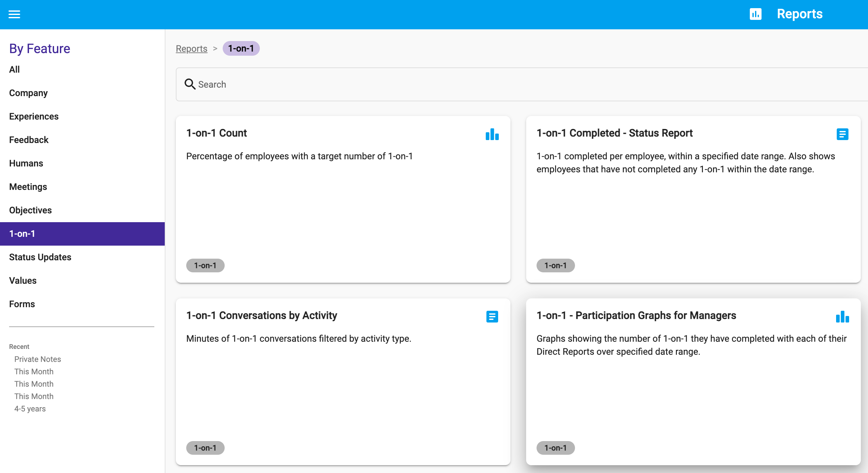Screen dimensions: 868x473
Task: Open the Objectives reports category
Action: (x=30, y=210)
